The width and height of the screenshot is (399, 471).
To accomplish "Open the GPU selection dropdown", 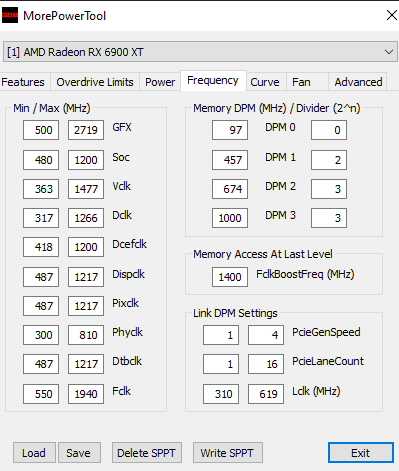I will pyautogui.click(x=200, y=52).
